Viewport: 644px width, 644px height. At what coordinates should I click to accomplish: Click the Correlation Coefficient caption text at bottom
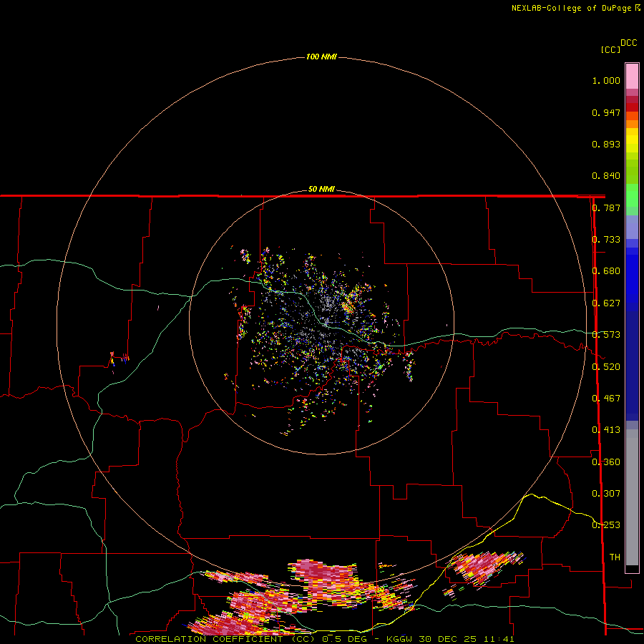click(x=225, y=639)
